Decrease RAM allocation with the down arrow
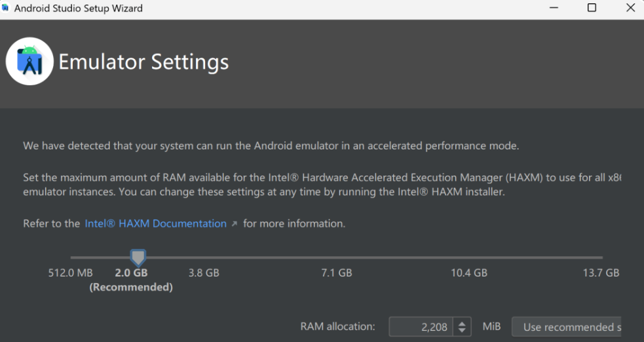 tap(463, 330)
